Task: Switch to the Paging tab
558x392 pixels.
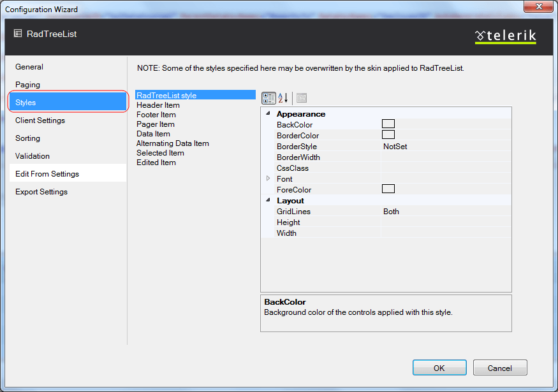Action: (x=68, y=85)
